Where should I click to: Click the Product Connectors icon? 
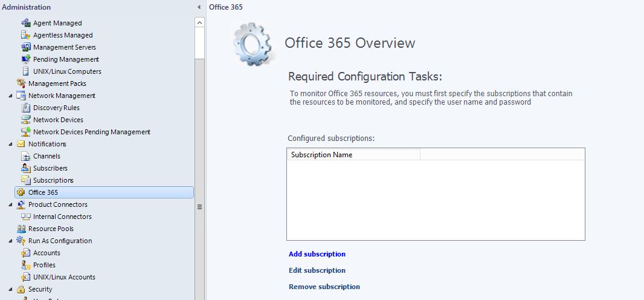(21, 204)
